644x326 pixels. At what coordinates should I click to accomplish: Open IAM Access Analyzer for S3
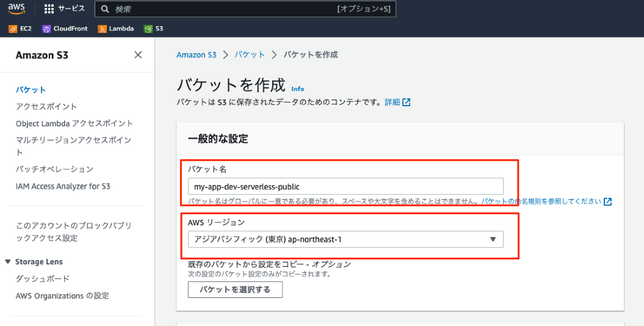point(63,186)
